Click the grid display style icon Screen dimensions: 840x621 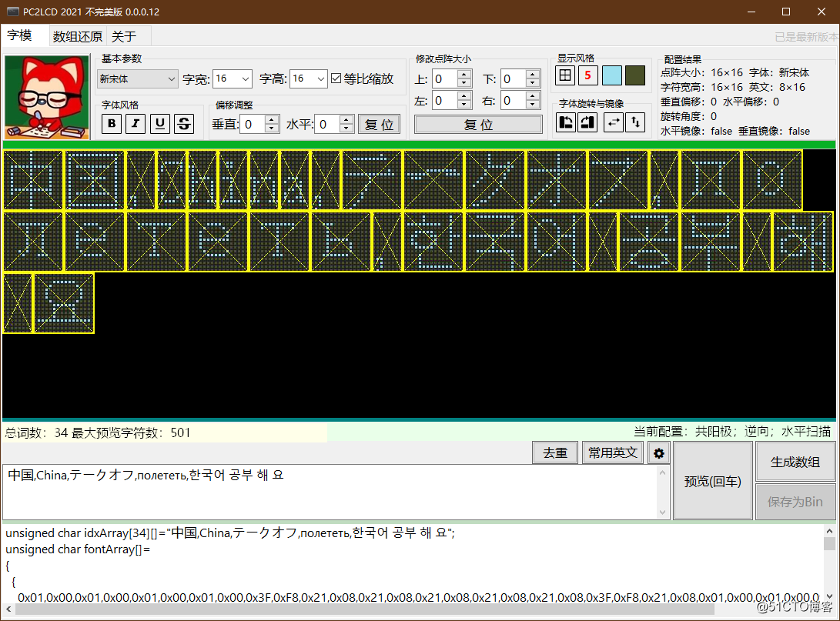565,75
